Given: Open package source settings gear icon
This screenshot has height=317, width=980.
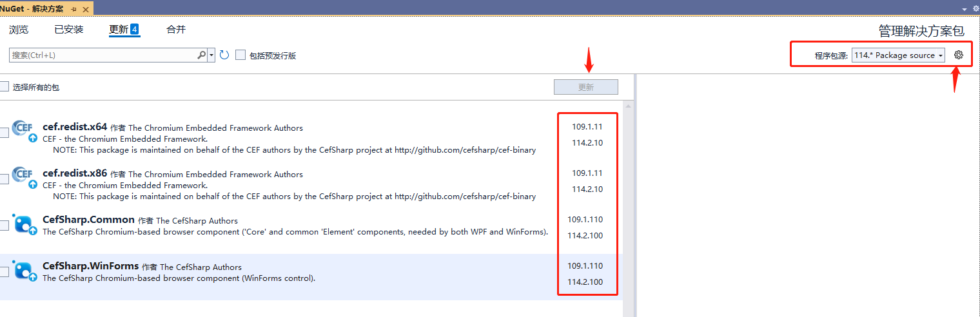Looking at the screenshot, I should tap(959, 55).
